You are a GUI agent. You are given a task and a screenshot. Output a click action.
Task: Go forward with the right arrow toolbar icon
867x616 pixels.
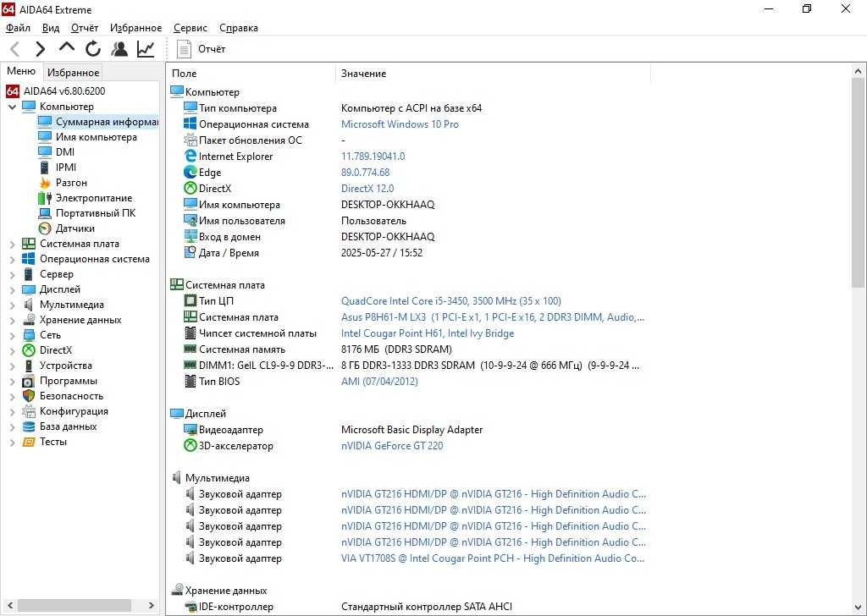40,49
